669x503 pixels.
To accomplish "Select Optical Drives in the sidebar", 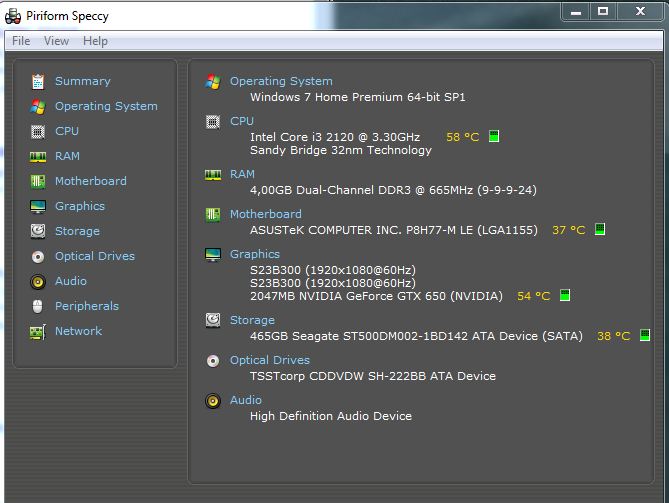I will pyautogui.click(x=95, y=256).
